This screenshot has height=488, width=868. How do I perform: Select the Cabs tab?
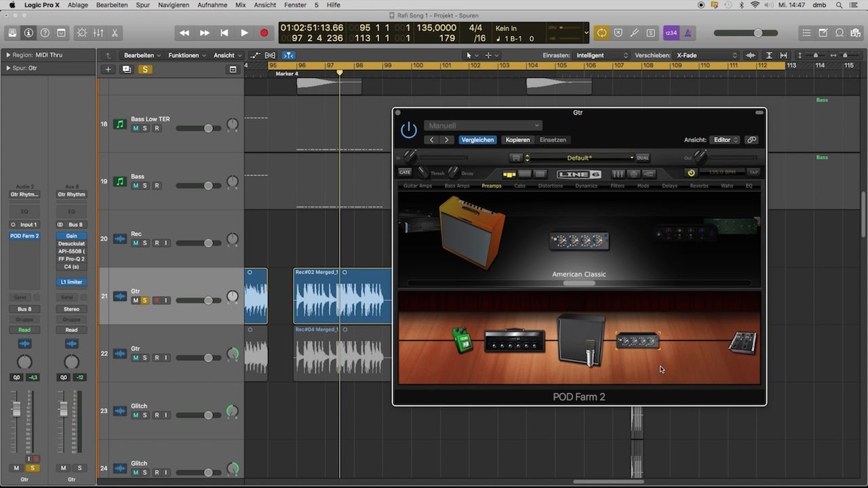(519, 186)
